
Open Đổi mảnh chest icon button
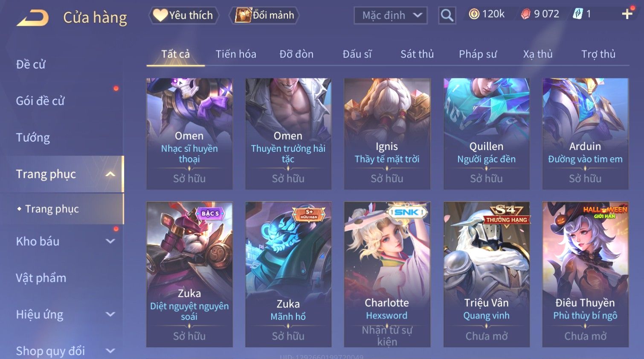264,15
